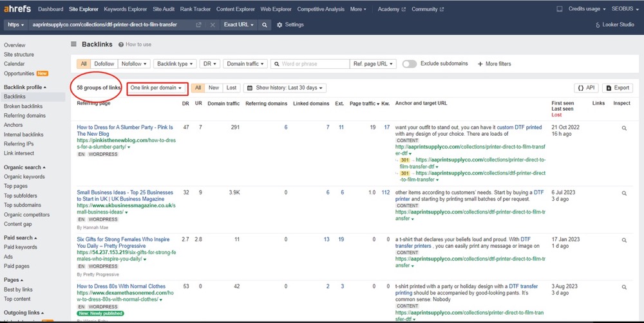Click the magnifier search button in URL bar
The height and width of the screenshot is (323, 644).
265,25
